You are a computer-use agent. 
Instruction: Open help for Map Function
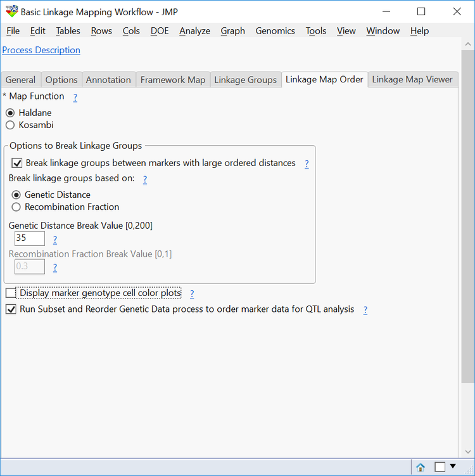(x=75, y=98)
